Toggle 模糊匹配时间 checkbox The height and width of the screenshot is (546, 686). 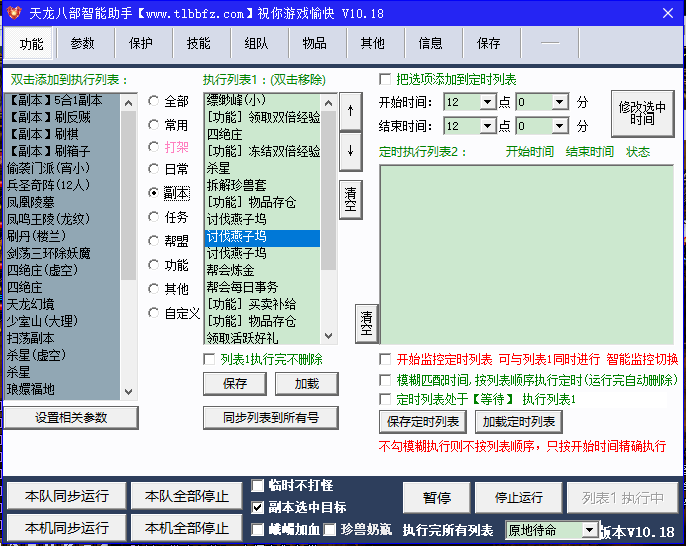[385, 380]
